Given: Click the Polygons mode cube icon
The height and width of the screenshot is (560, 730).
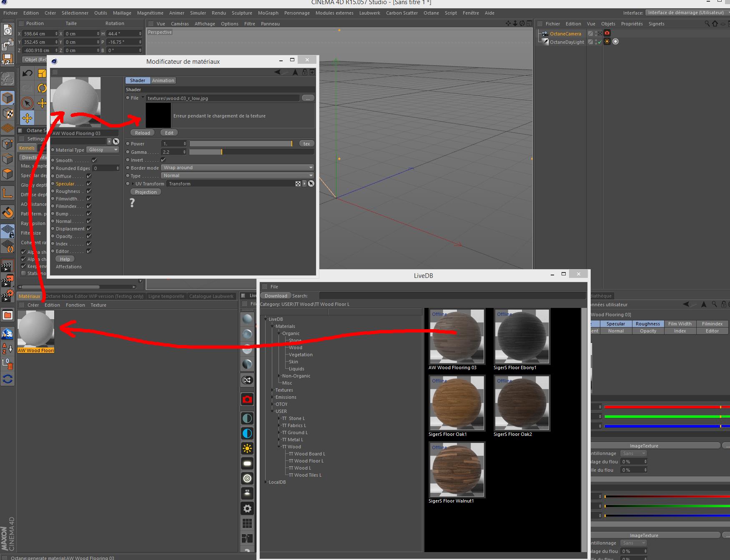Looking at the screenshot, I should (8, 174).
